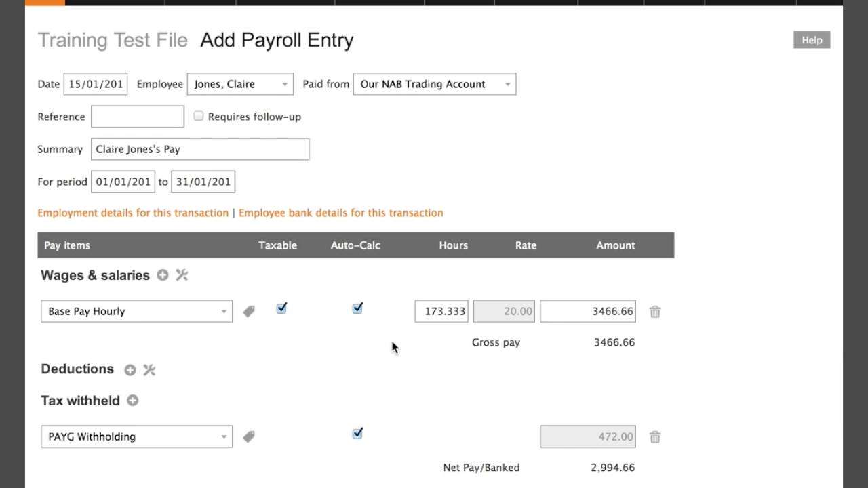Open the Employee dropdown

240,84
